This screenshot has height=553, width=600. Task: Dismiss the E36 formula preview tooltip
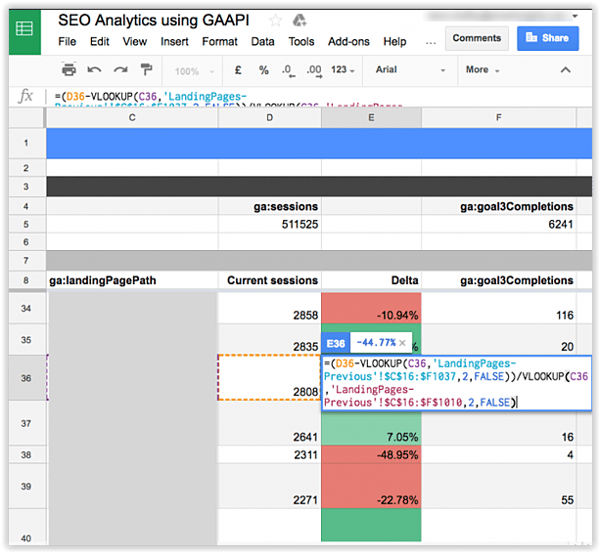click(x=402, y=343)
